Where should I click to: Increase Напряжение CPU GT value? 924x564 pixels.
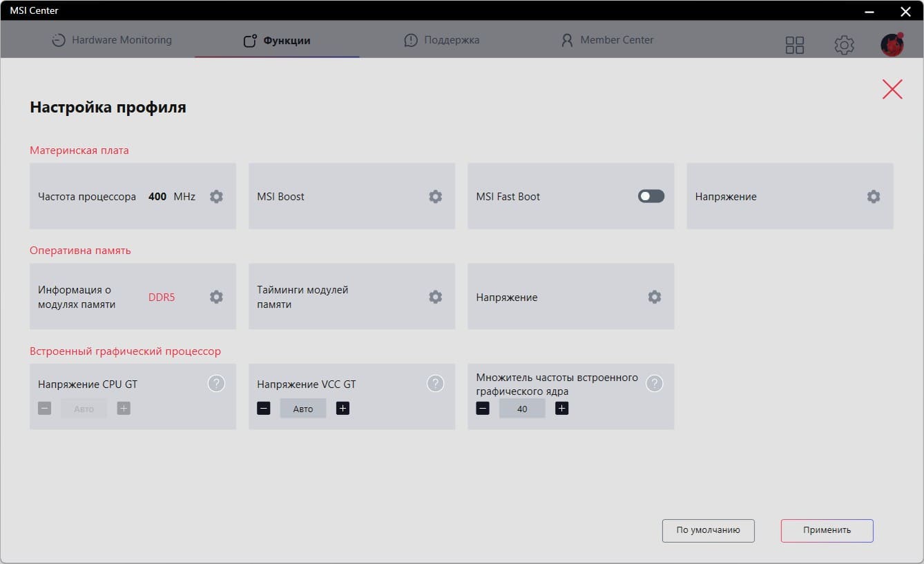click(x=124, y=409)
